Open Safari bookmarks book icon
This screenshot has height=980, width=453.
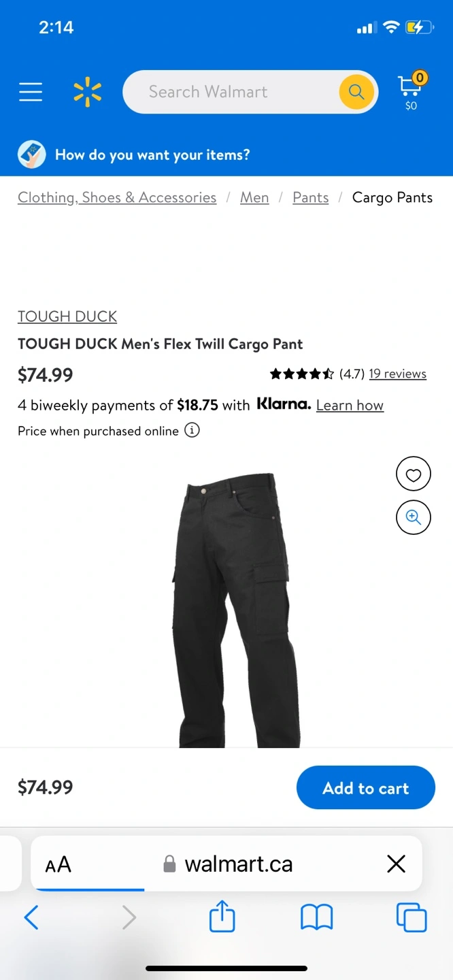[316, 918]
